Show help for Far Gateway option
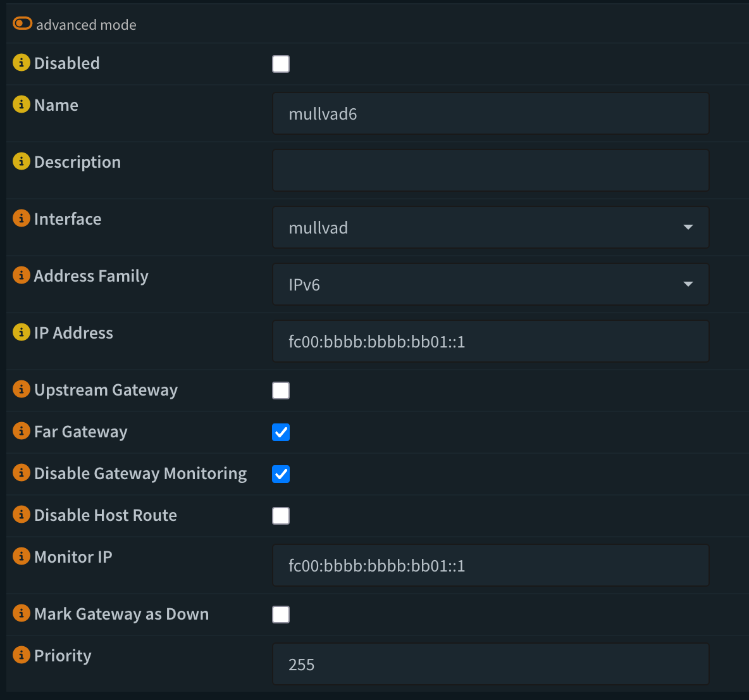This screenshot has width=749, height=700. click(22, 431)
